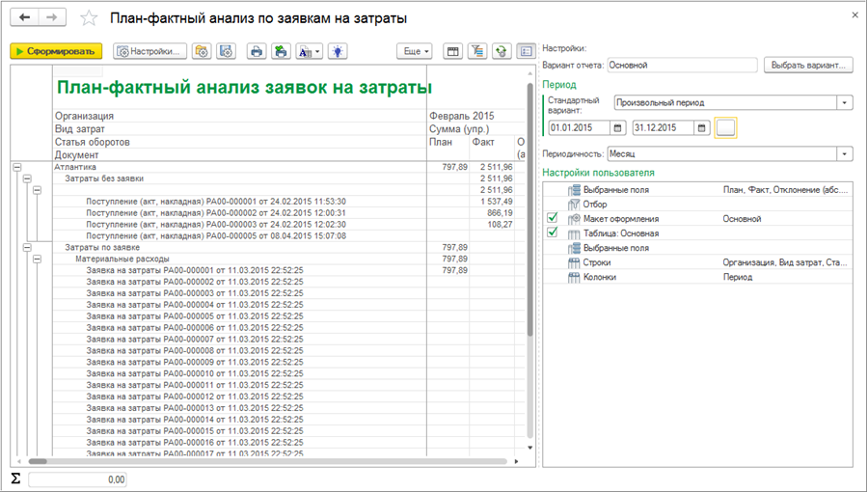
Task: Click the Выбрать вариант button
Action: coord(808,66)
